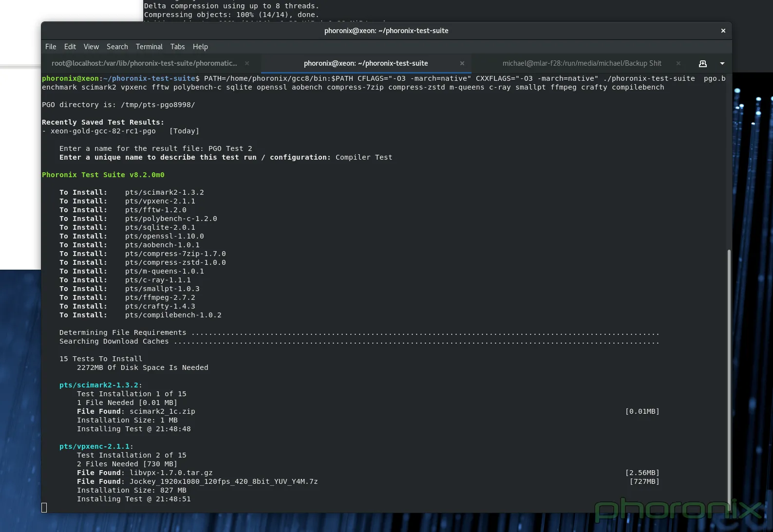
Task: Click the 'pts/fftw-1.2.0' install line
Action: click(x=123, y=210)
